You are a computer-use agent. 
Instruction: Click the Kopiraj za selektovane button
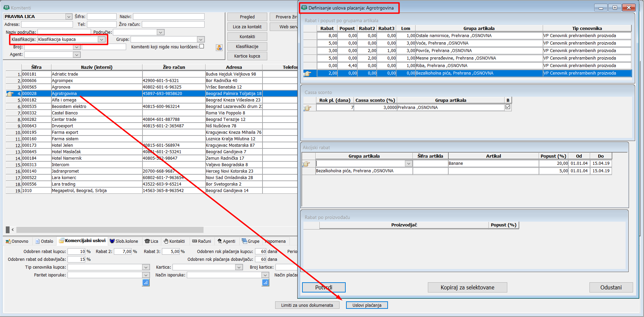click(467, 287)
